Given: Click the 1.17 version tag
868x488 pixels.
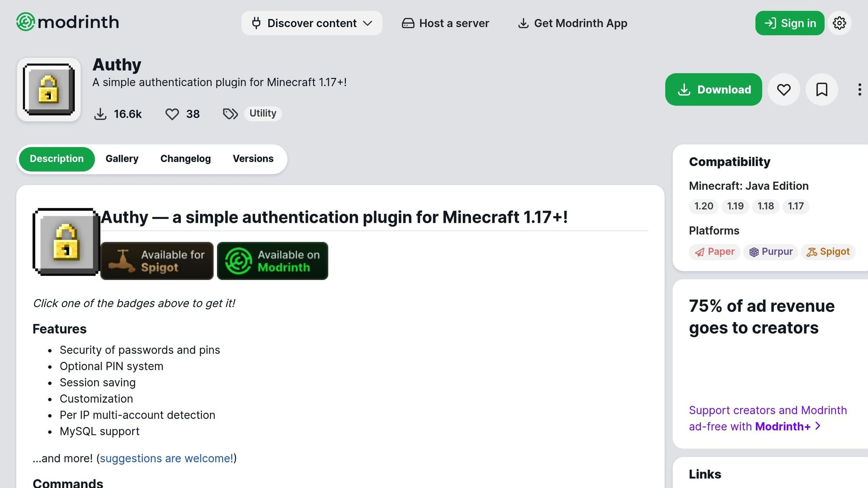Looking at the screenshot, I should (796, 206).
